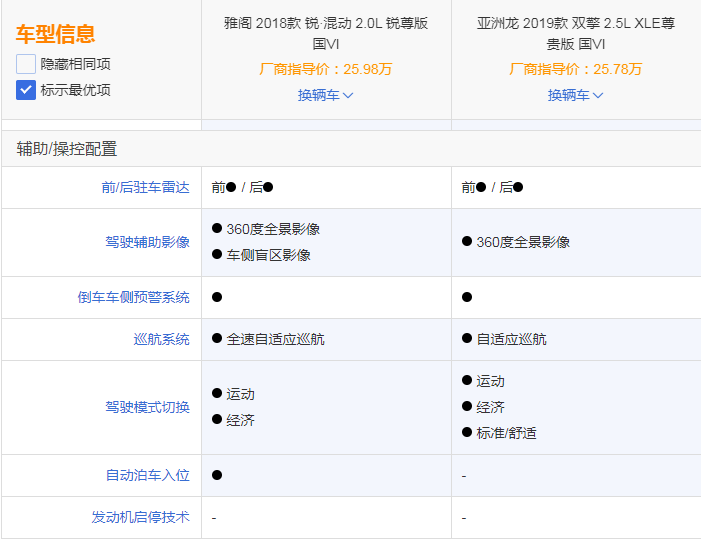This screenshot has height=539, width=701.
Task: Click the 辅助/操控配置 section header
Action: (x=67, y=149)
